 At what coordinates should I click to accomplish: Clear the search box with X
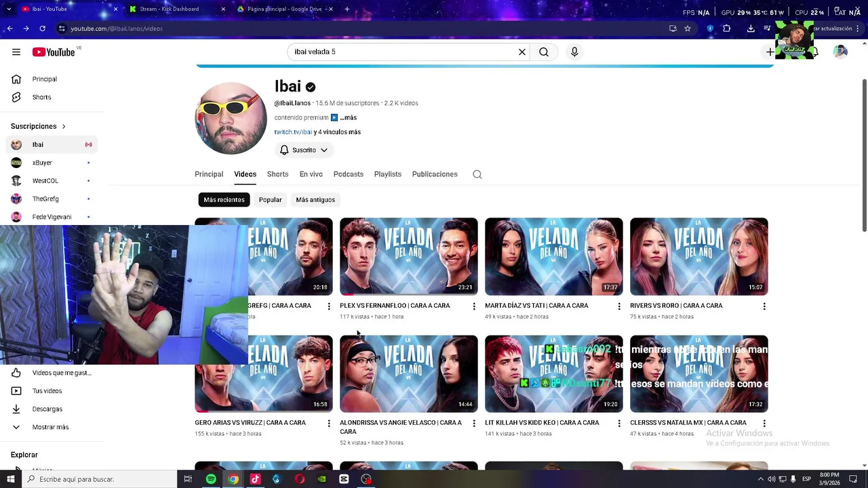(x=522, y=52)
